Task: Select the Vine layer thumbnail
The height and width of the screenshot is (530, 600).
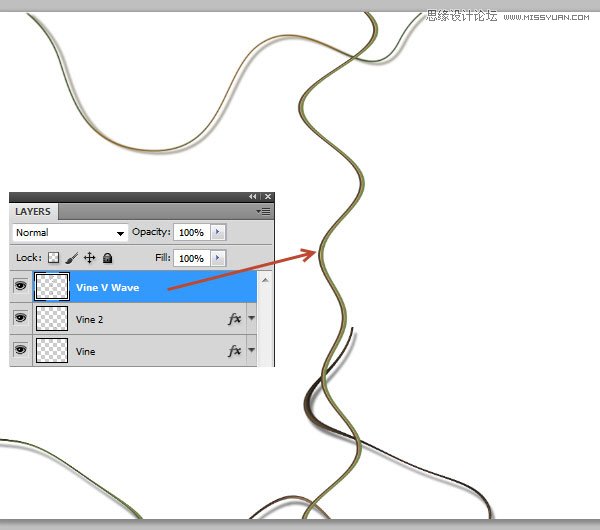Action: point(52,350)
